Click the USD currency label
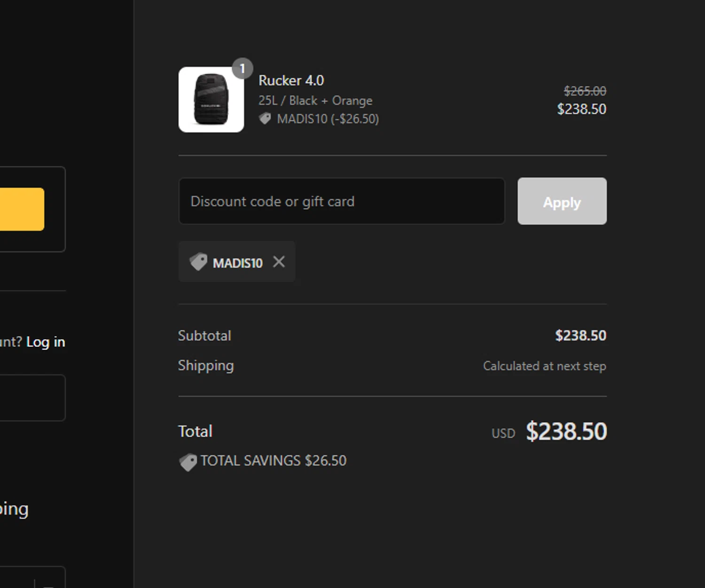The image size is (705, 588). click(x=503, y=433)
